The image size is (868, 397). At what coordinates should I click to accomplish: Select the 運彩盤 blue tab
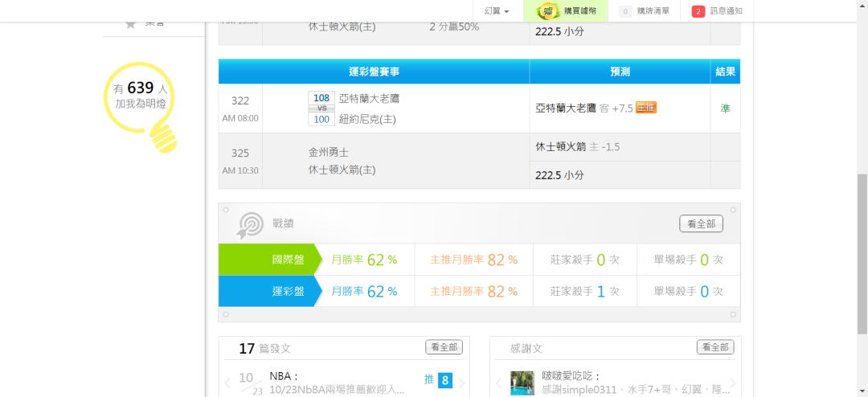(270, 291)
